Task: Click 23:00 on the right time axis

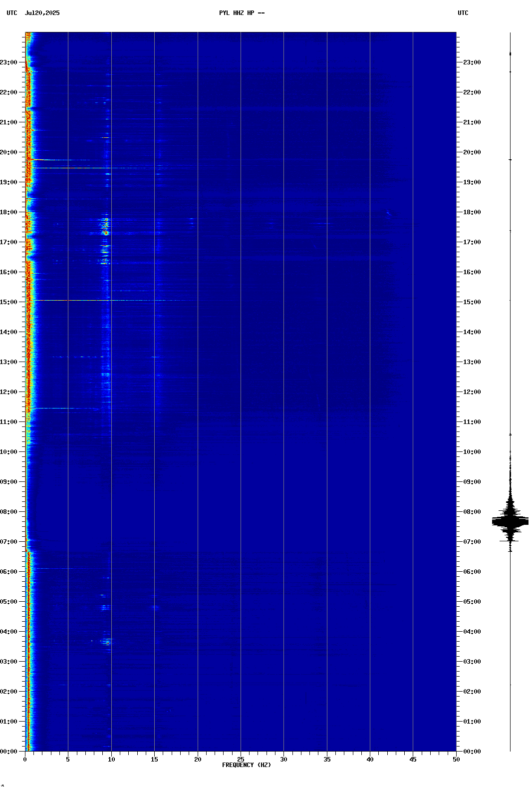Action: [472, 62]
